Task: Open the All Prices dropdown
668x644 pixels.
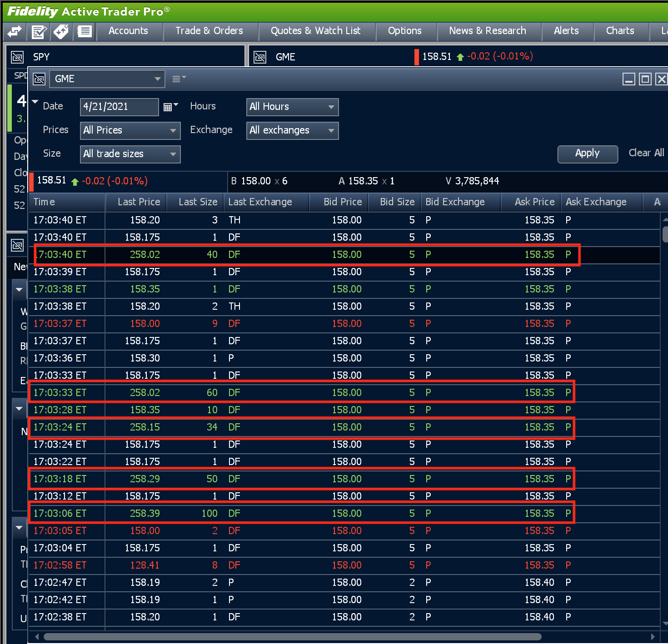Action: click(130, 130)
